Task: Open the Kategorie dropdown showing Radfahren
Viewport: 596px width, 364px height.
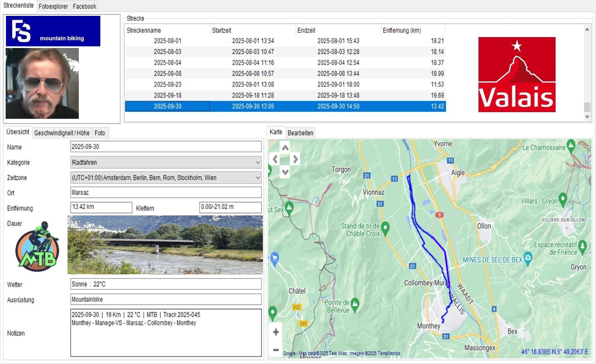Action: pyautogui.click(x=166, y=162)
